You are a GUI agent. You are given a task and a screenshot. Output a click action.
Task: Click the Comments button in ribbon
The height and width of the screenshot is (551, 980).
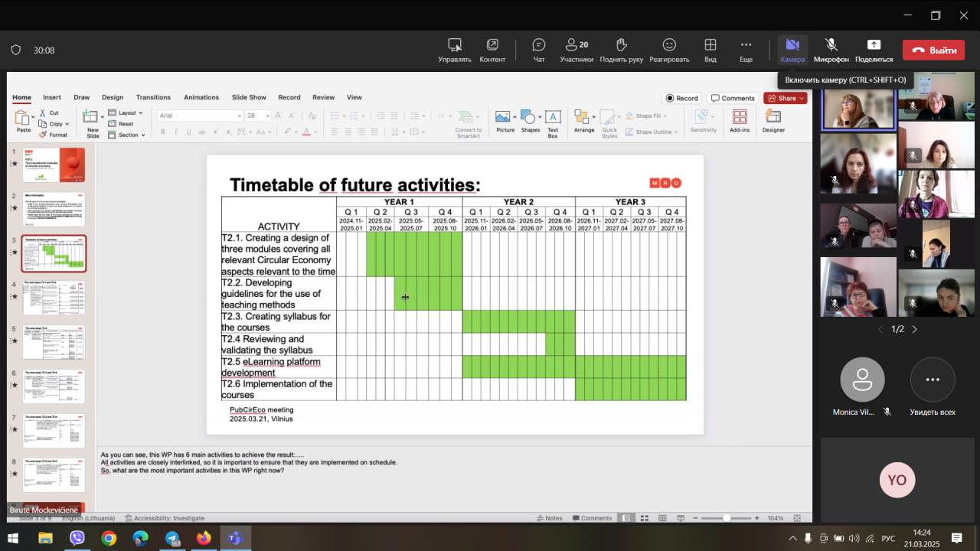point(733,98)
